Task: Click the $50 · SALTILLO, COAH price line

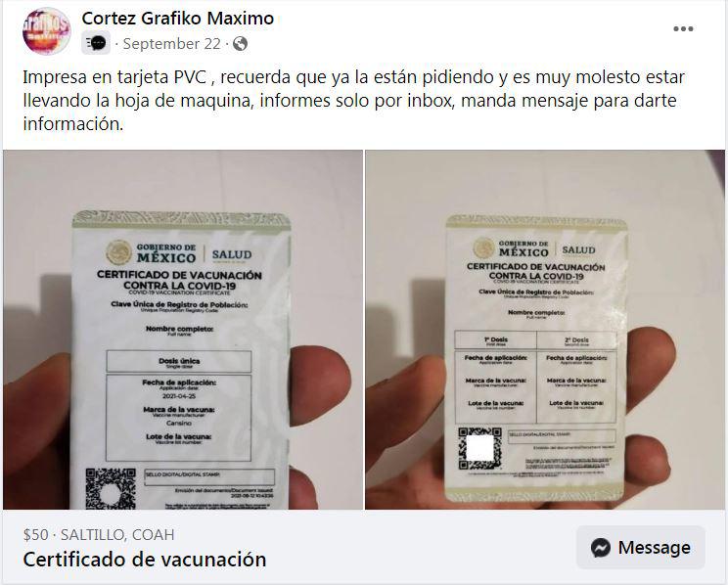Action: coord(99,535)
